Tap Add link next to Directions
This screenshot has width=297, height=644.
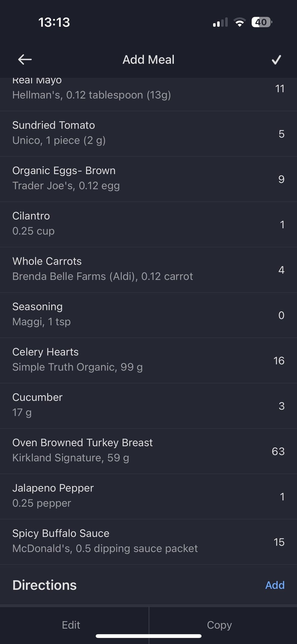[x=274, y=585]
